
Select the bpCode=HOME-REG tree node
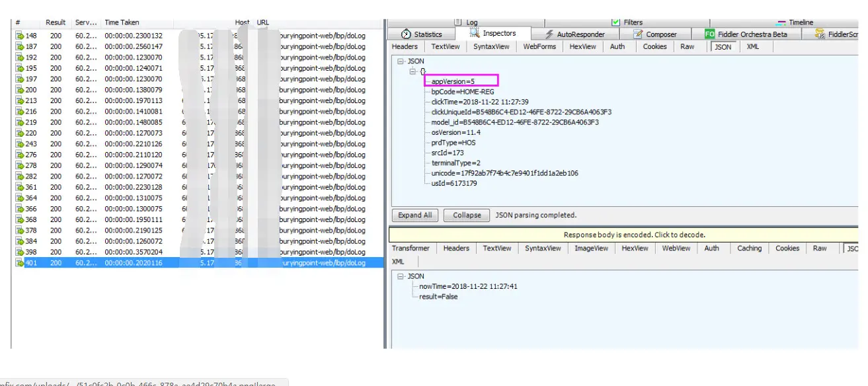pos(463,92)
